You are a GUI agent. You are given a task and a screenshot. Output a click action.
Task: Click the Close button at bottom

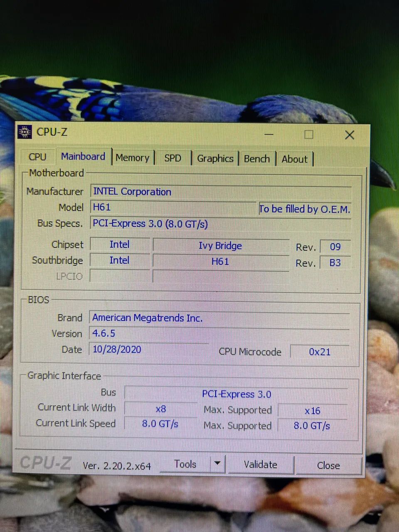click(328, 465)
